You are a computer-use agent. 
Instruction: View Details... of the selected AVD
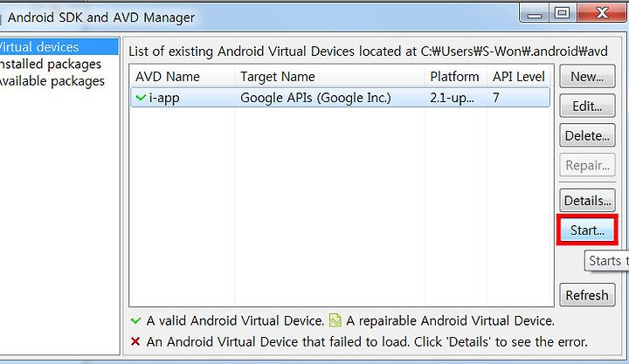click(x=587, y=200)
